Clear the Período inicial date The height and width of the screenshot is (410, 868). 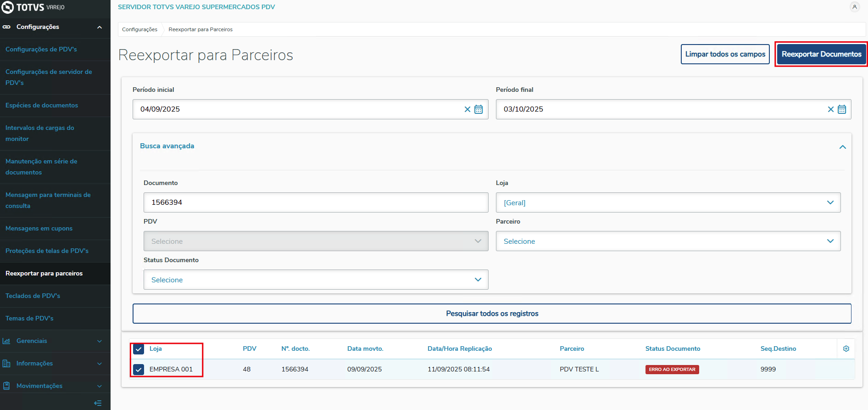click(467, 109)
